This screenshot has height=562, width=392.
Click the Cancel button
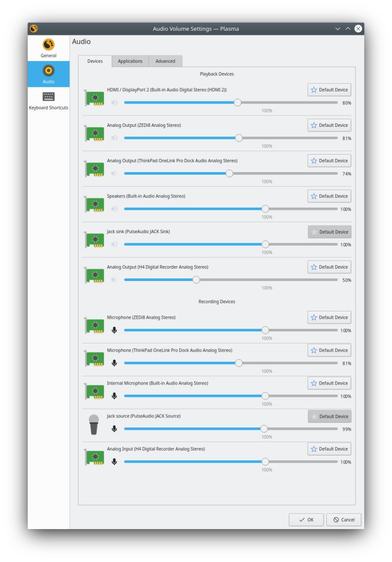tap(344, 520)
